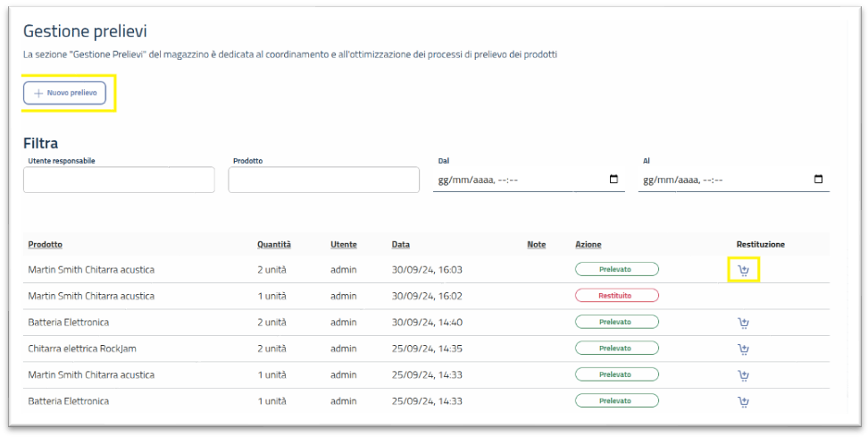This screenshot has height=437, width=868.
Task: Return the Chitarra elettrica RockJam via cart icon
Action: click(743, 349)
